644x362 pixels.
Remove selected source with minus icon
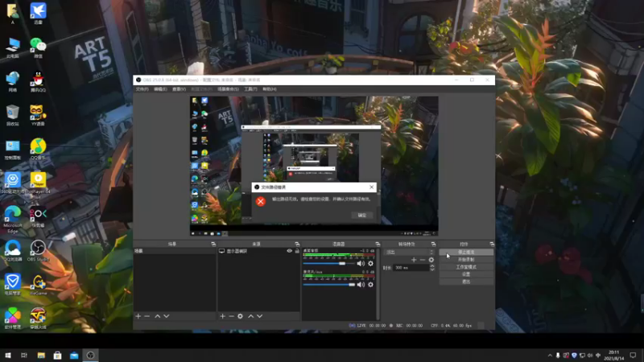click(231, 316)
